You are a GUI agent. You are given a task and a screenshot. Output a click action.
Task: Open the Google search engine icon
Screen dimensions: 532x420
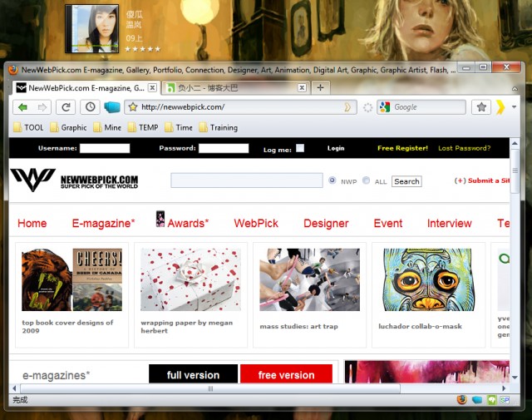tap(385, 107)
